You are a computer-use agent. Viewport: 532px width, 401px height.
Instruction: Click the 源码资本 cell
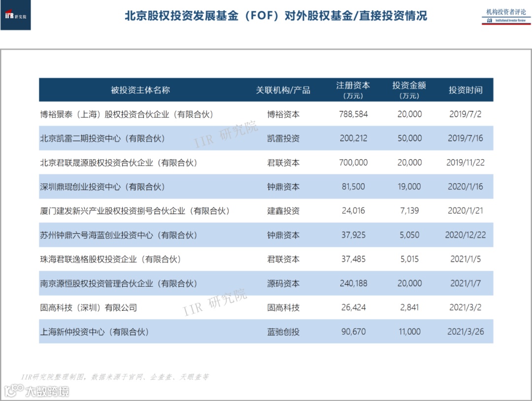(x=283, y=284)
